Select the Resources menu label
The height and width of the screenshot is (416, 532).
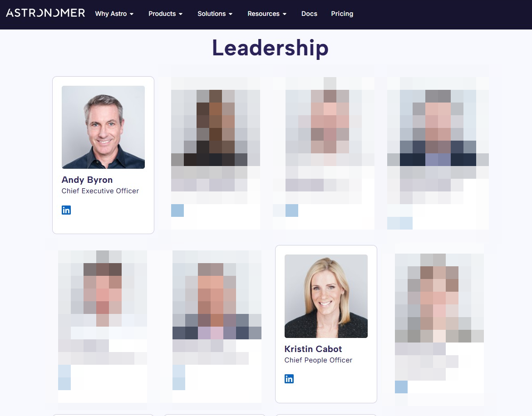263,14
